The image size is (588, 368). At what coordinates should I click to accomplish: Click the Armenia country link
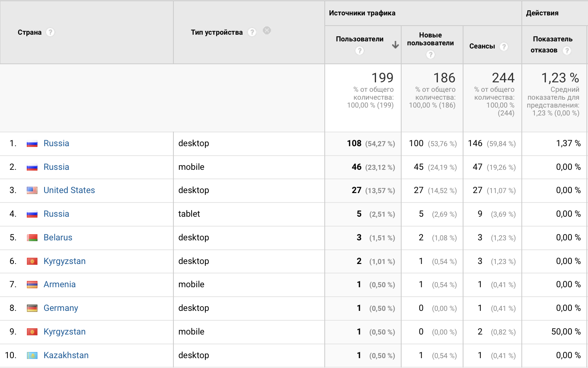pos(60,284)
